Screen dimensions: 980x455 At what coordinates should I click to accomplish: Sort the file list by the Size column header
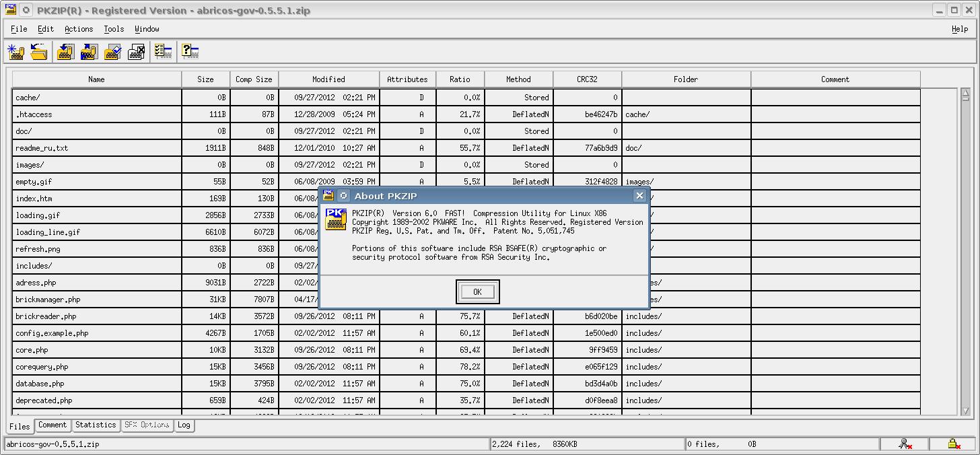[x=205, y=79]
